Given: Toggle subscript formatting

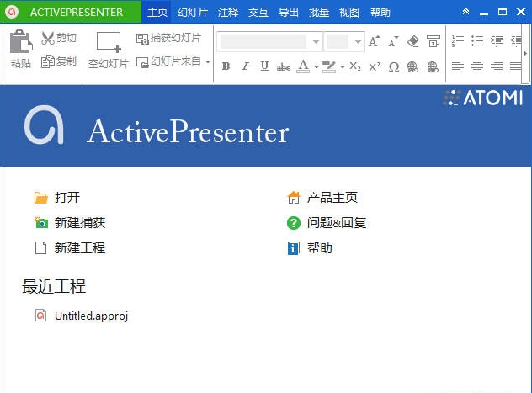Looking at the screenshot, I should pos(355,66).
